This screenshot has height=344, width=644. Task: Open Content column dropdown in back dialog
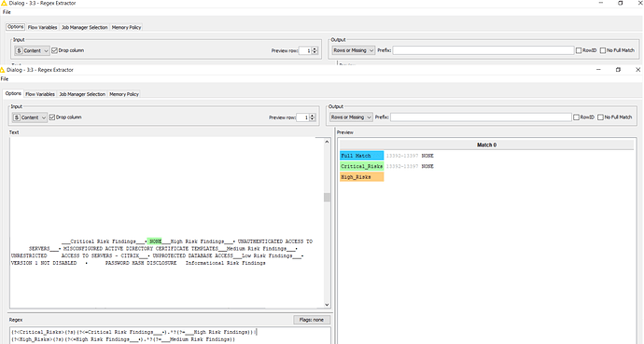click(x=33, y=50)
